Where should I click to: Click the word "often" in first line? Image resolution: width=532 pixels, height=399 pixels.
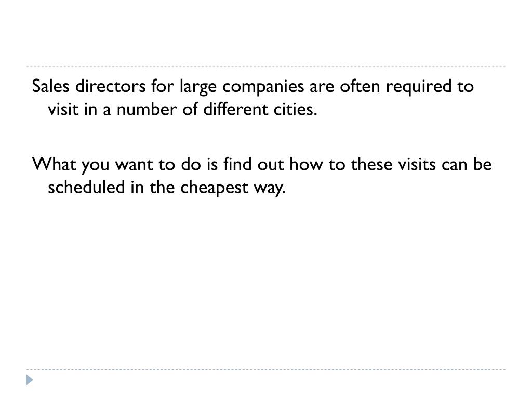(360, 86)
